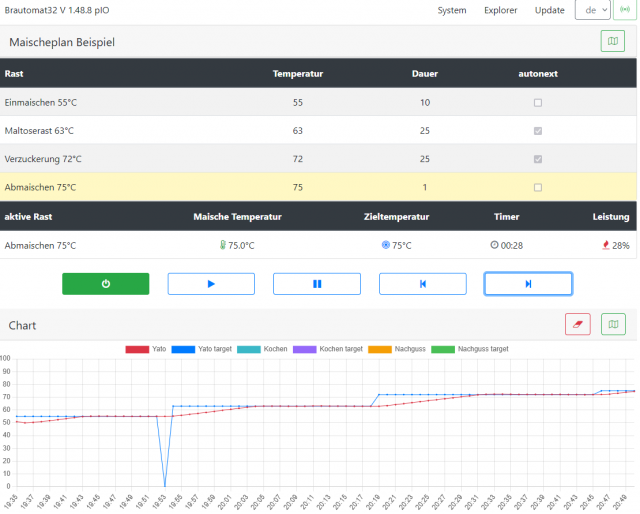This screenshot has height=514, width=640.
Task: Click the Leistung value 28%
Action: [x=620, y=245]
